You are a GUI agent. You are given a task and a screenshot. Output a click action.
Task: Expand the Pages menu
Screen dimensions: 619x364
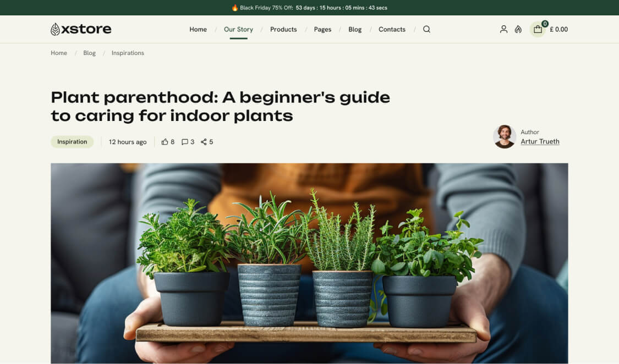pos(322,30)
